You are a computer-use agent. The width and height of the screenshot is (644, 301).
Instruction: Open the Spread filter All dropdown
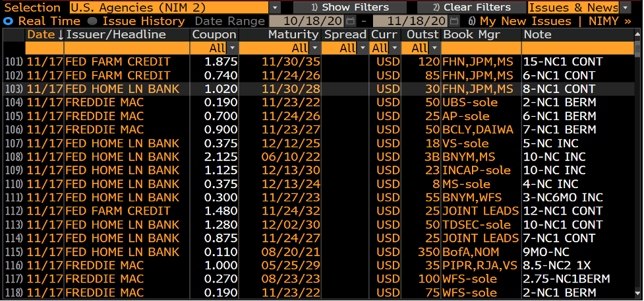(363, 48)
